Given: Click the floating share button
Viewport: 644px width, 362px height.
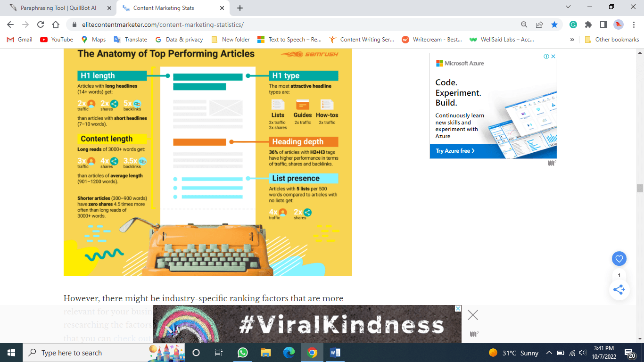Looking at the screenshot, I should [x=619, y=290].
